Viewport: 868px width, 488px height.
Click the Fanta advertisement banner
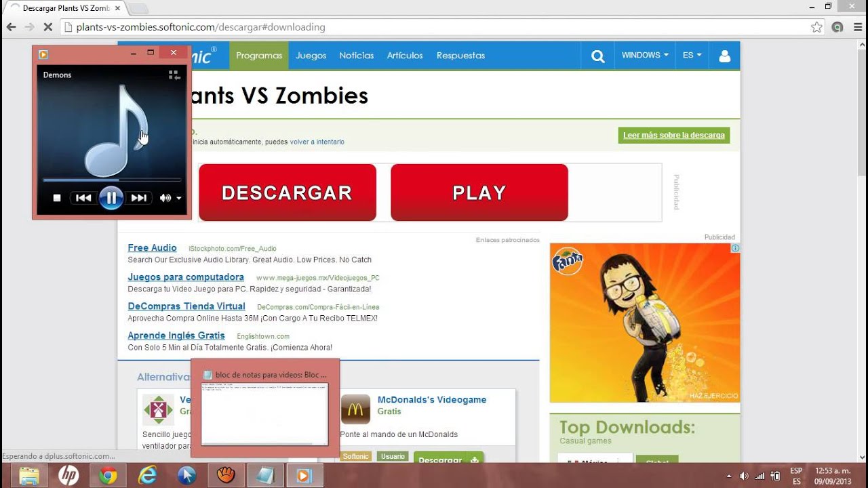point(645,323)
